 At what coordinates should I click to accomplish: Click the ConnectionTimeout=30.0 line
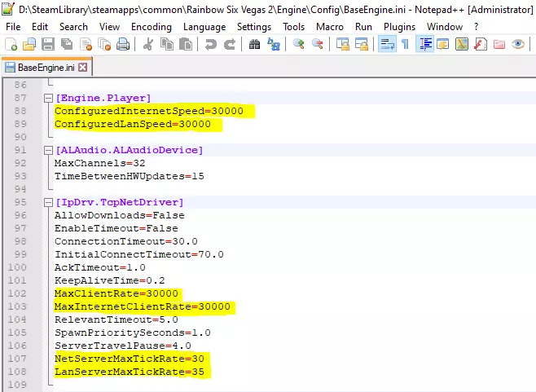point(126,241)
